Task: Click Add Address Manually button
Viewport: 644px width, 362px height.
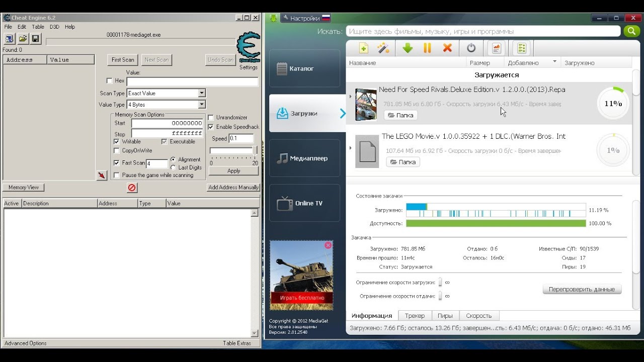Action: point(233,188)
